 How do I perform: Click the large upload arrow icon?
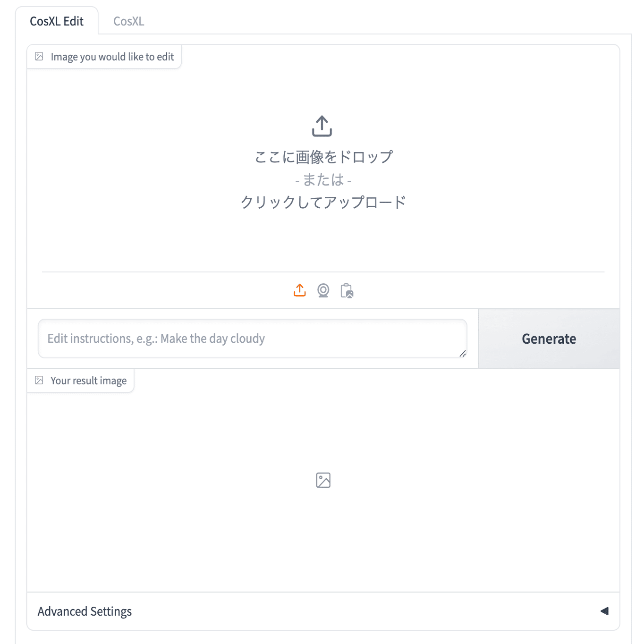tap(322, 126)
